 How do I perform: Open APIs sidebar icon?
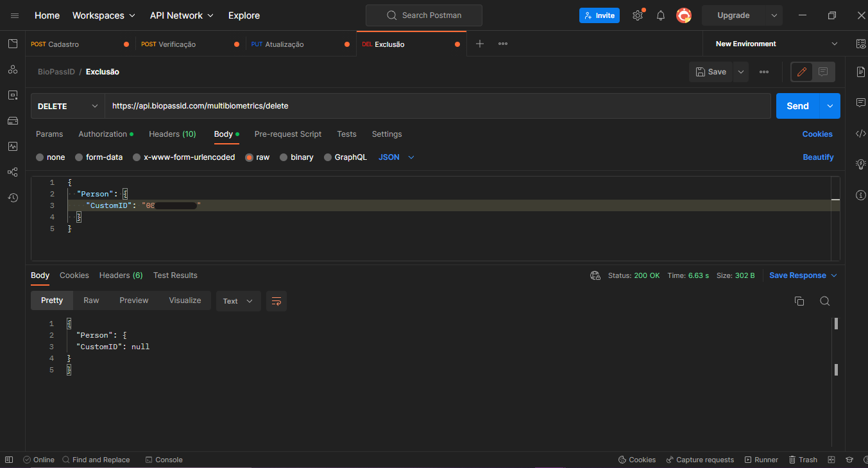click(x=13, y=69)
